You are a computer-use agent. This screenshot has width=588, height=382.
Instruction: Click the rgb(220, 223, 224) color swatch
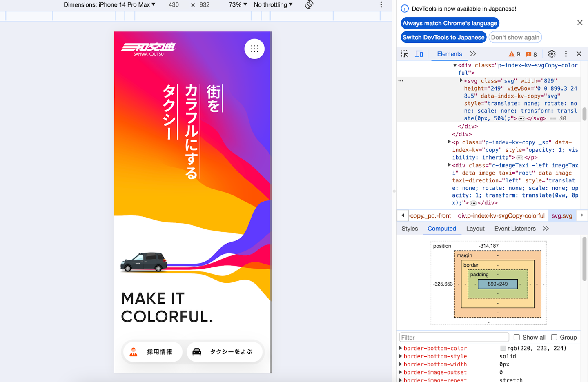pyautogui.click(x=503, y=348)
